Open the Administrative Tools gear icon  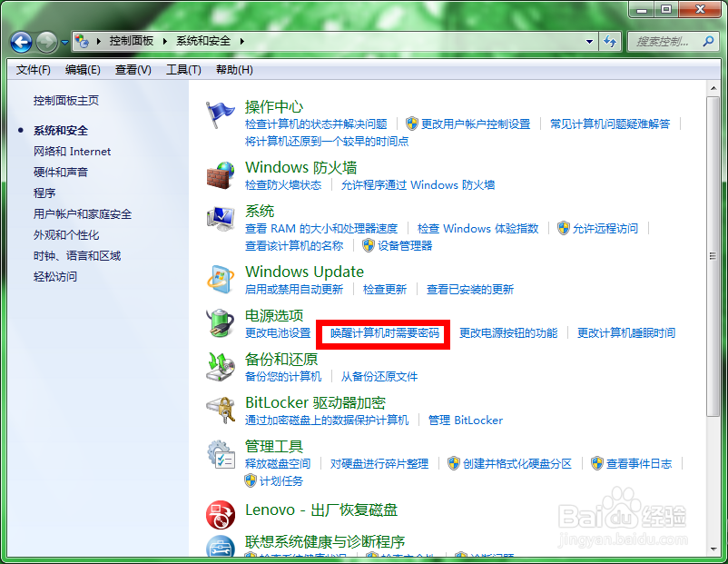220,454
